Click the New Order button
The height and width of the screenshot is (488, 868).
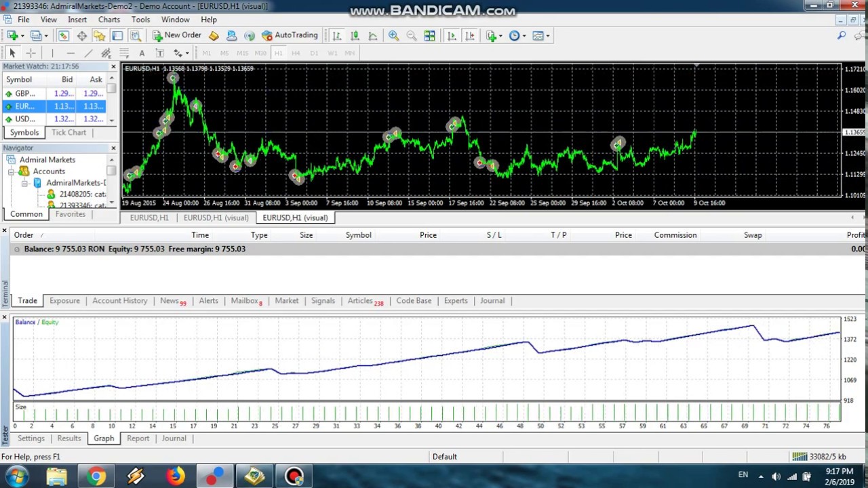(x=176, y=35)
